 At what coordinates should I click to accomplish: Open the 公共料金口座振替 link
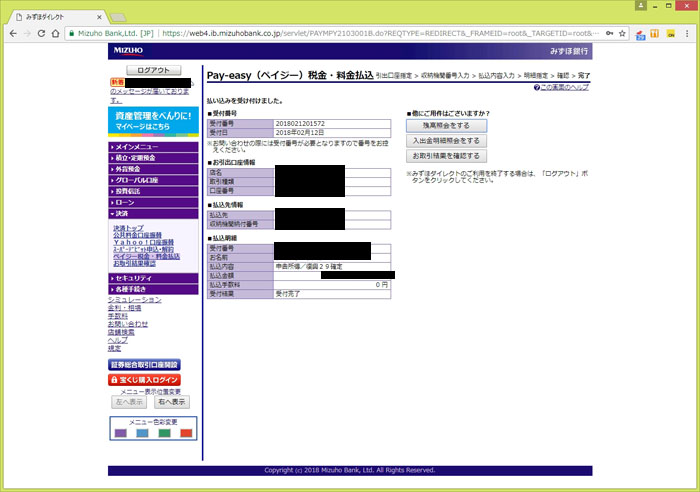click(x=137, y=235)
